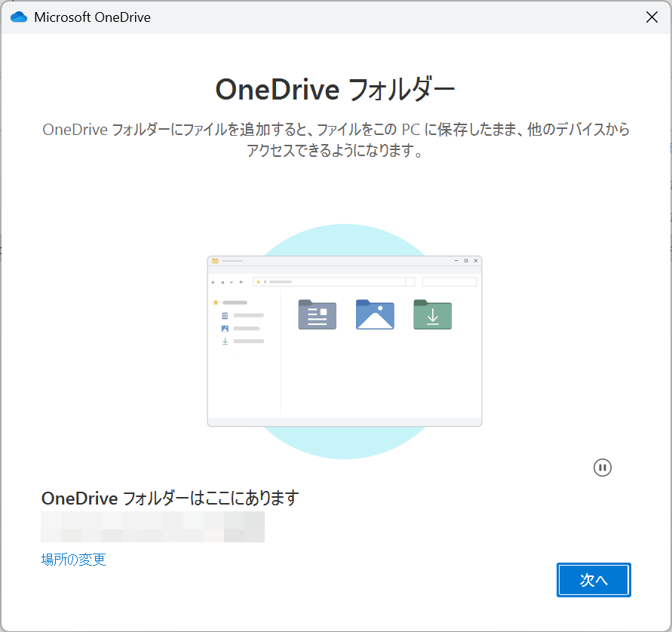Click the yellow folder icon in illustration title bar
This screenshot has width=672, height=632.
click(x=216, y=261)
